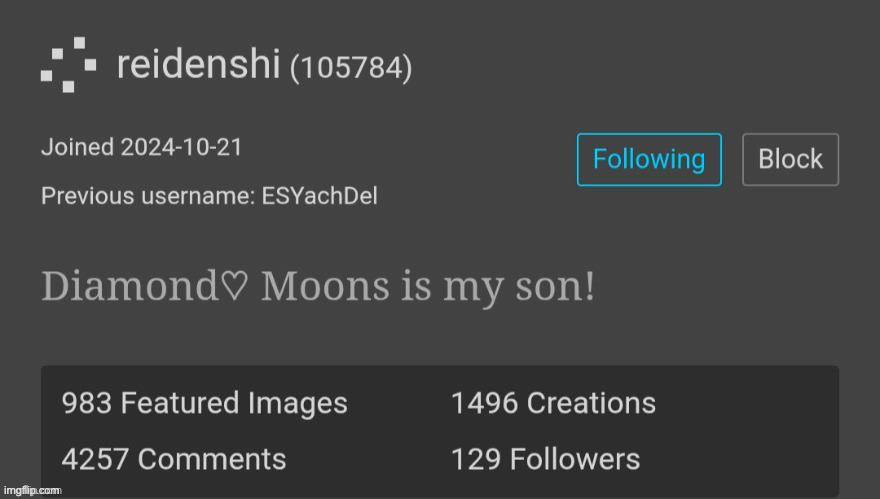The height and width of the screenshot is (499, 880).
Task: Select the points count (105784)
Action: 351,67
